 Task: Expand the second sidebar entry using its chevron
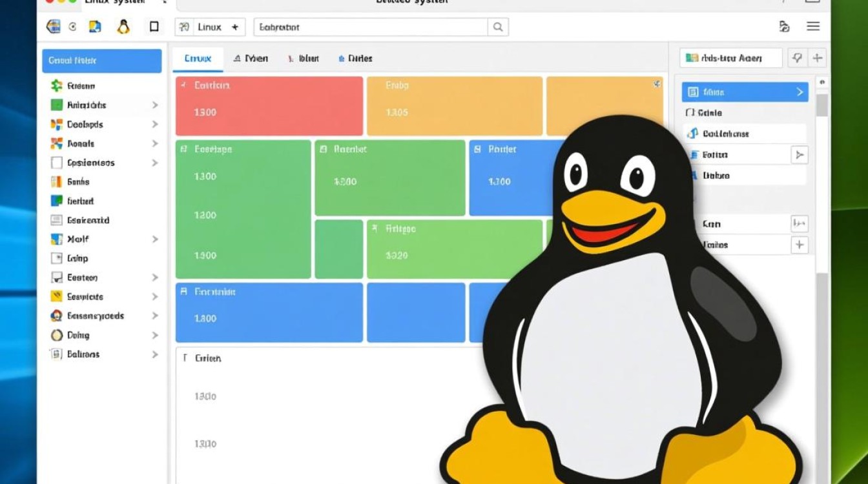(x=154, y=105)
